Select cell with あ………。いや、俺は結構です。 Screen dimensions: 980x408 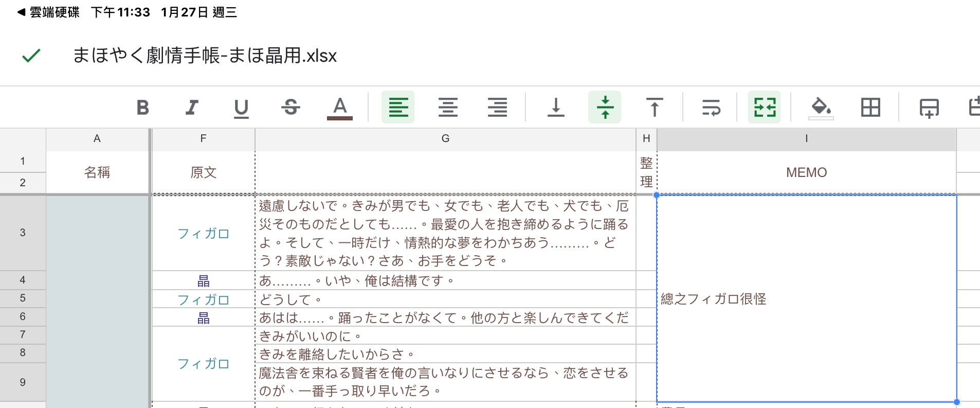[x=445, y=280]
